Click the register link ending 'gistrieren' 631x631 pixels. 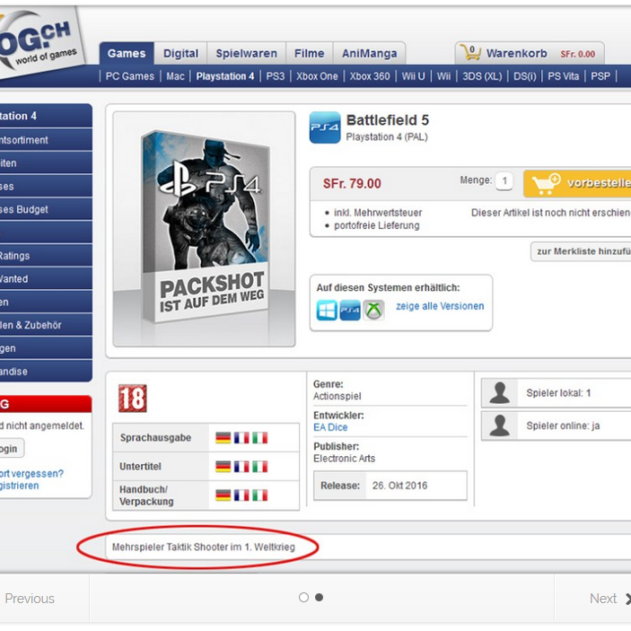coord(19,486)
